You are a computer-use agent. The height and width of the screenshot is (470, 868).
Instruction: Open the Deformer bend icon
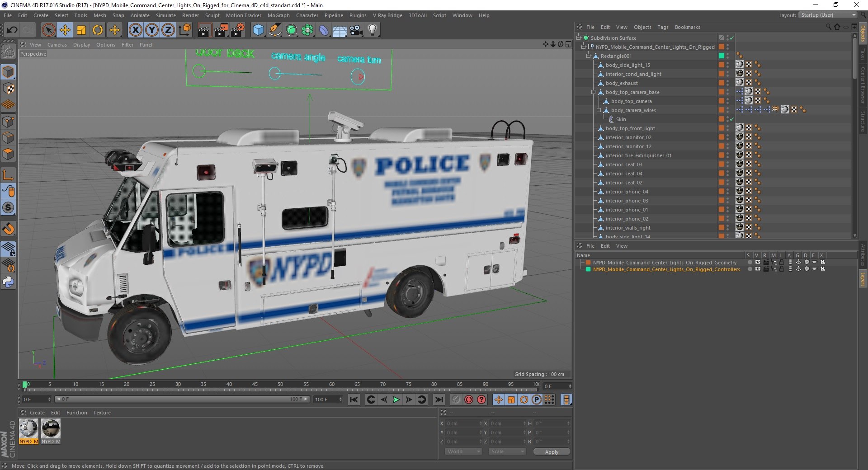pos(324,30)
